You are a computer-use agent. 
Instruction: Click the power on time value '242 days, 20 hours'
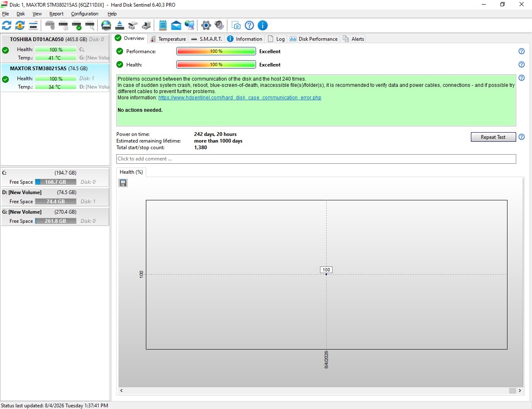[215, 134]
